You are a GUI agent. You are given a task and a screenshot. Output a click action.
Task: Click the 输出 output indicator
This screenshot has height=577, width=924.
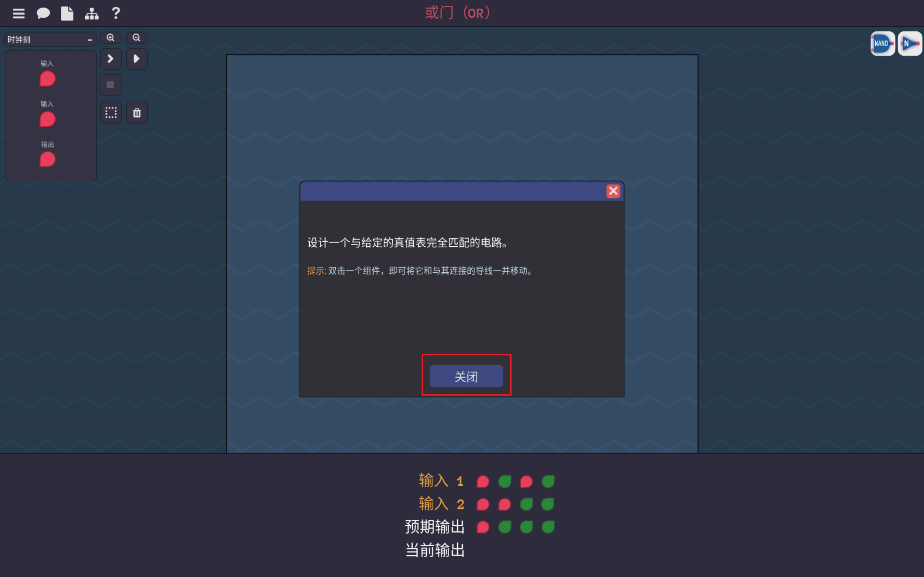pyautogui.click(x=47, y=159)
